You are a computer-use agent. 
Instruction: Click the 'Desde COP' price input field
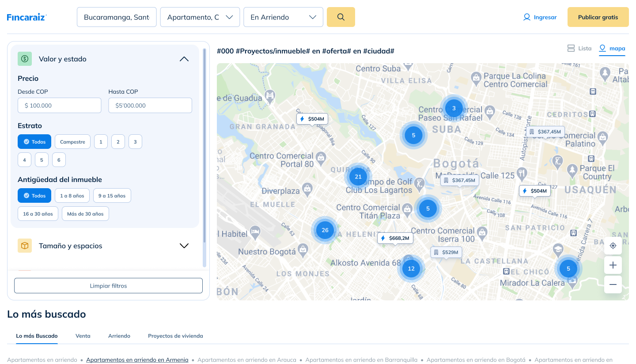click(x=60, y=106)
